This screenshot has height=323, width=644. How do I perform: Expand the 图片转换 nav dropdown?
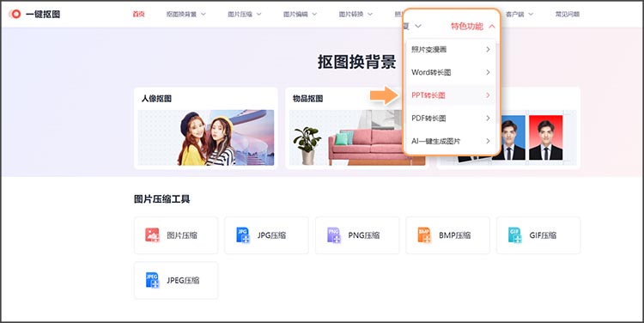point(355,14)
